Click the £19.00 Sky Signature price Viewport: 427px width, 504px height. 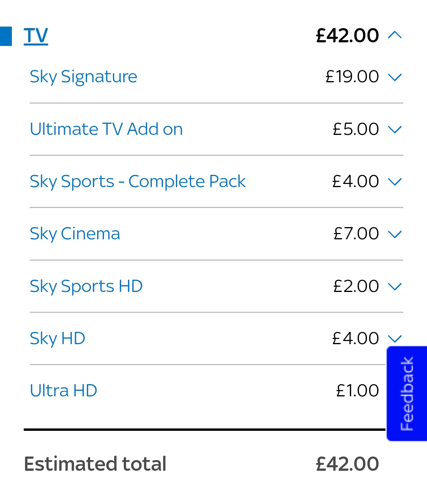pos(352,77)
